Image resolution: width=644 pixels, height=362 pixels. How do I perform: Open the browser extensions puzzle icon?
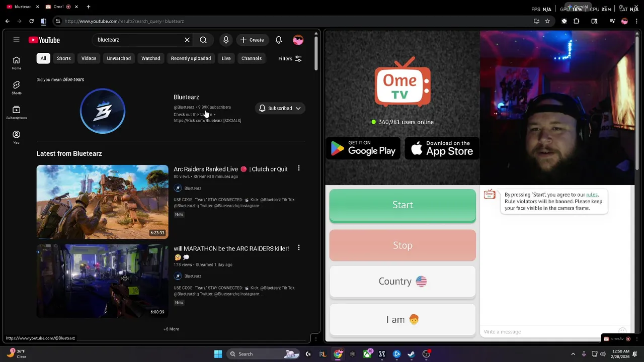[577, 21]
